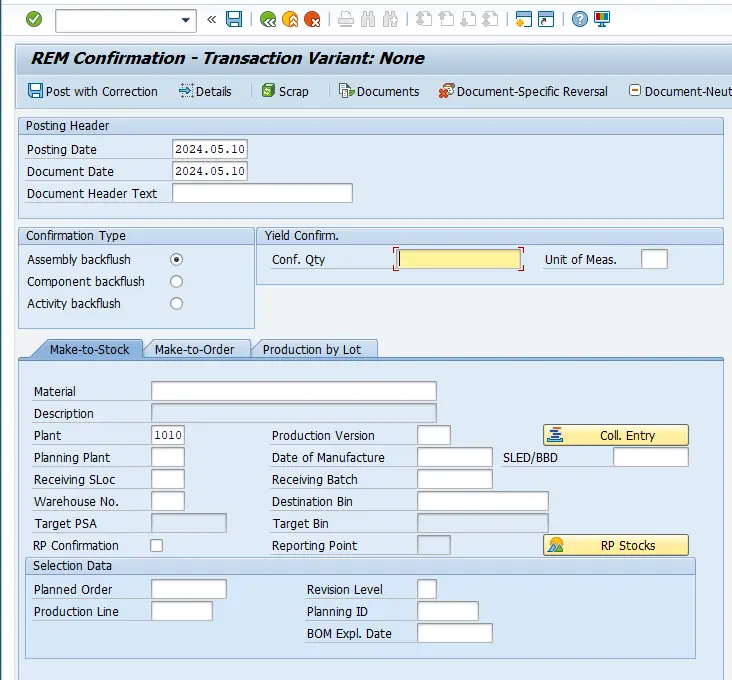732x680 pixels.
Task: Select Component backflush radio button
Action: pos(177,281)
